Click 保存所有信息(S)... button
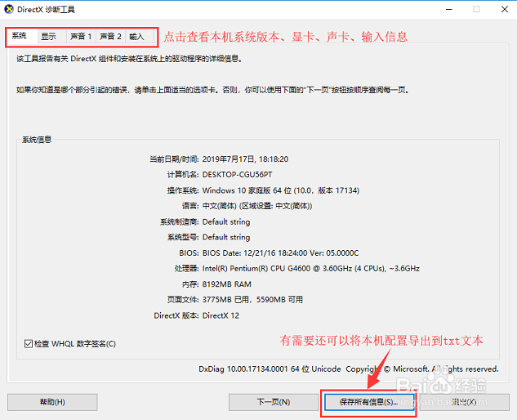517x420 pixels. coord(369,402)
